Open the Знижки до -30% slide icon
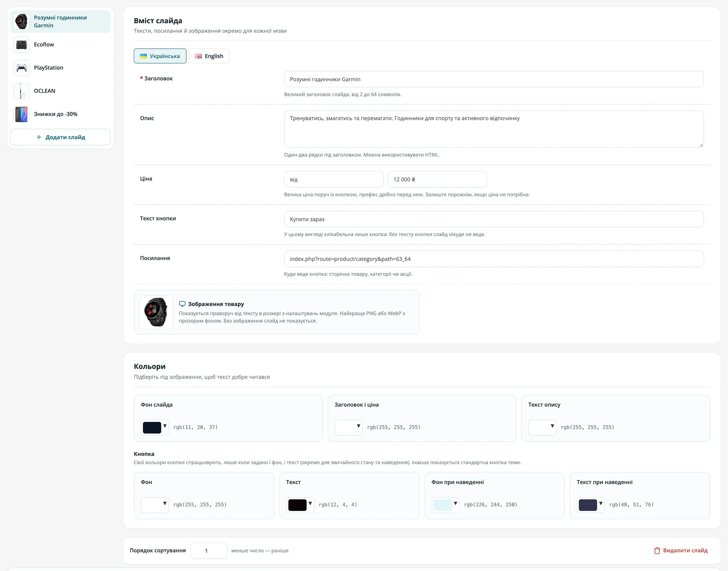The image size is (728, 571). coord(21,114)
